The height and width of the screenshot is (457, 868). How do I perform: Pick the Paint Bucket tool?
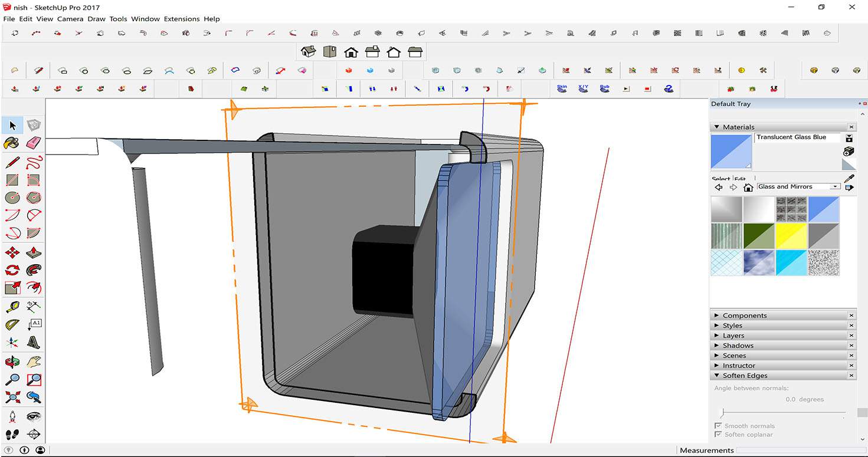(12, 143)
